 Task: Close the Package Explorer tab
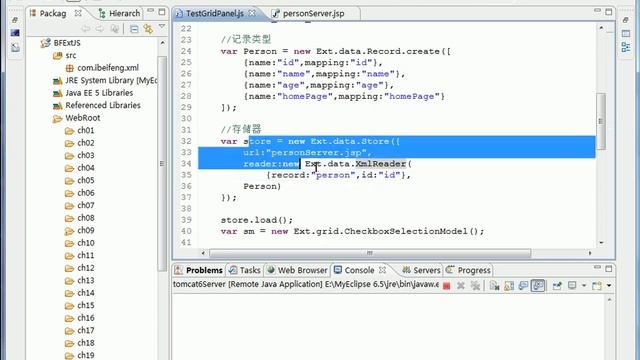click(78, 13)
